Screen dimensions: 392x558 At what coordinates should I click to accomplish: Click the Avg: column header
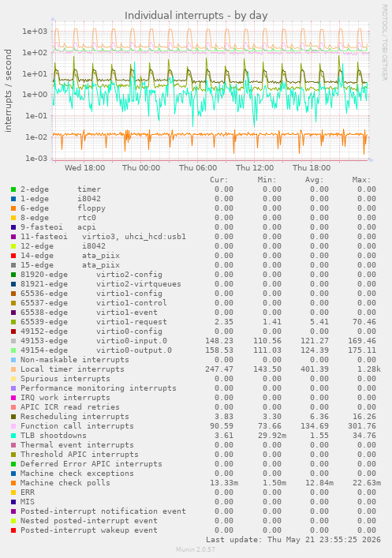click(314, 180)
